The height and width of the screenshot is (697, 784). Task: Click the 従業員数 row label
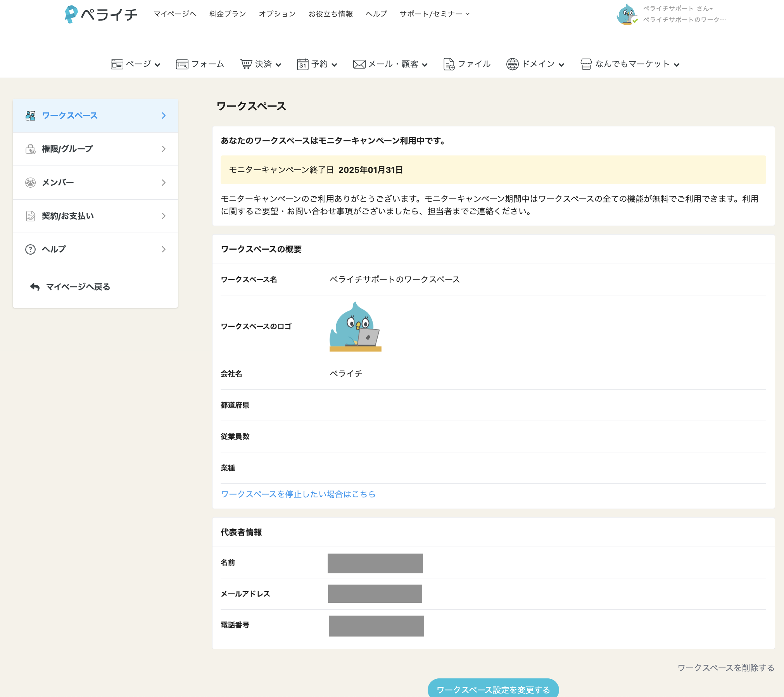[x=235, y=436]
